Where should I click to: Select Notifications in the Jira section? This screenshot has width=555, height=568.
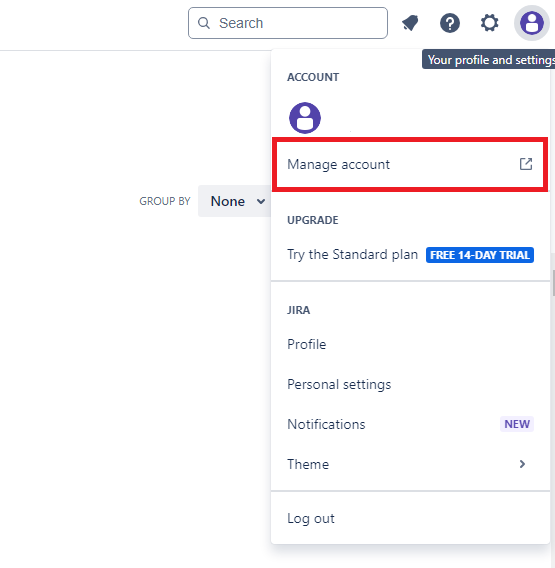[410, 424]
